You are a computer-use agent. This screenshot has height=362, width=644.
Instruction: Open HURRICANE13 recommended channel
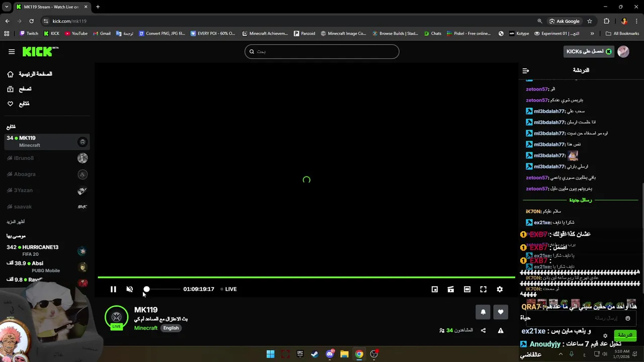[47, 250]
